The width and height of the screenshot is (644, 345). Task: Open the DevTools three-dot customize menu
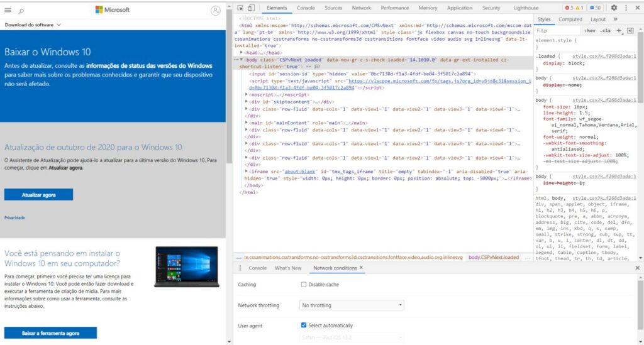(x=626, y=8)
